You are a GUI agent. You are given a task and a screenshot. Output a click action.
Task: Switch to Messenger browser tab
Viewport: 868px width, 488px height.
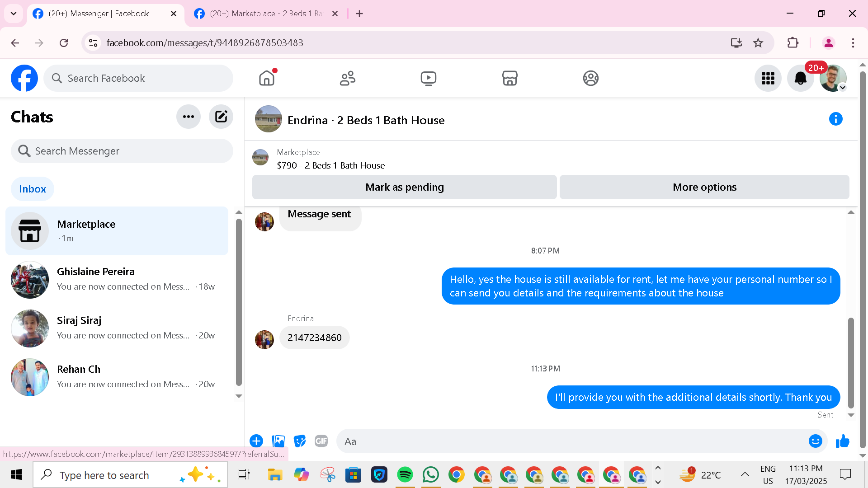pyautogui.click(x=105, y=14)
